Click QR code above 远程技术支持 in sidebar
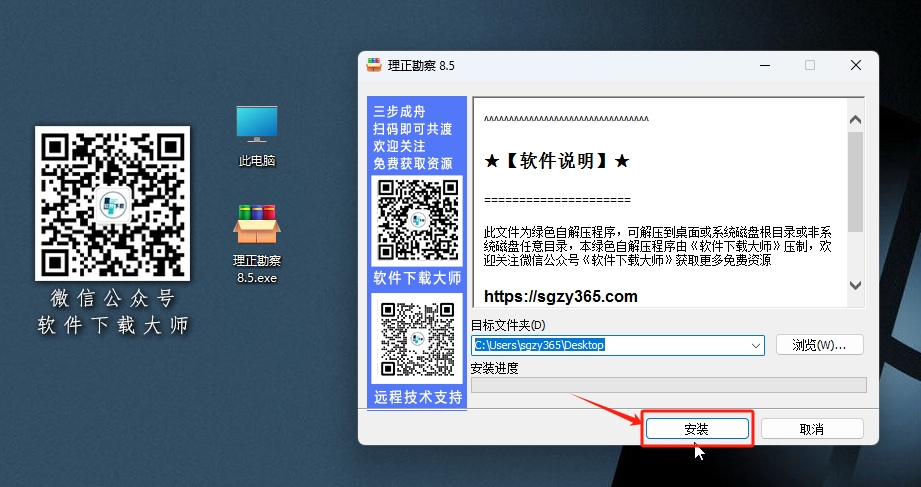Viewport: 921px width, 487px height. [x=417, y=338]
